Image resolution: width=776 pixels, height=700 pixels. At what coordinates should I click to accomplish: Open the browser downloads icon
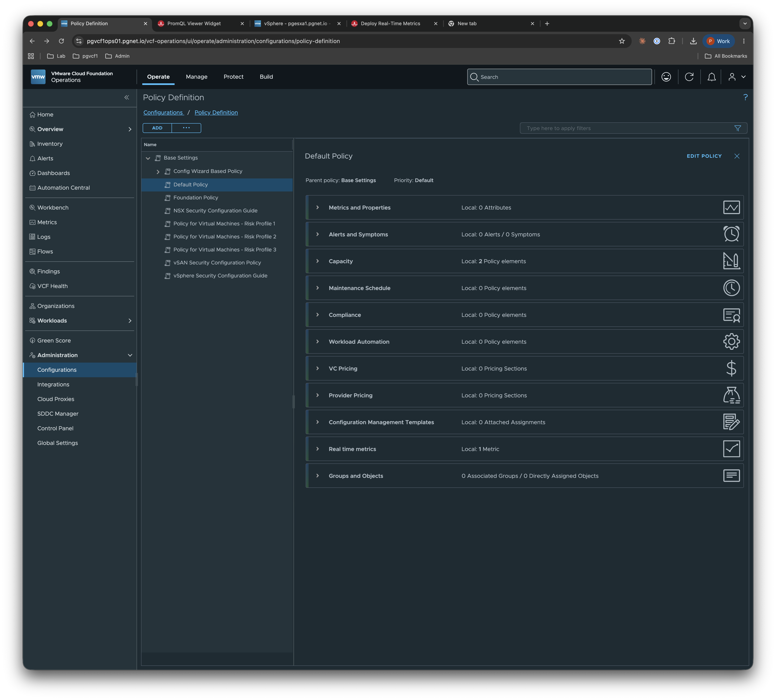point(693,41)
